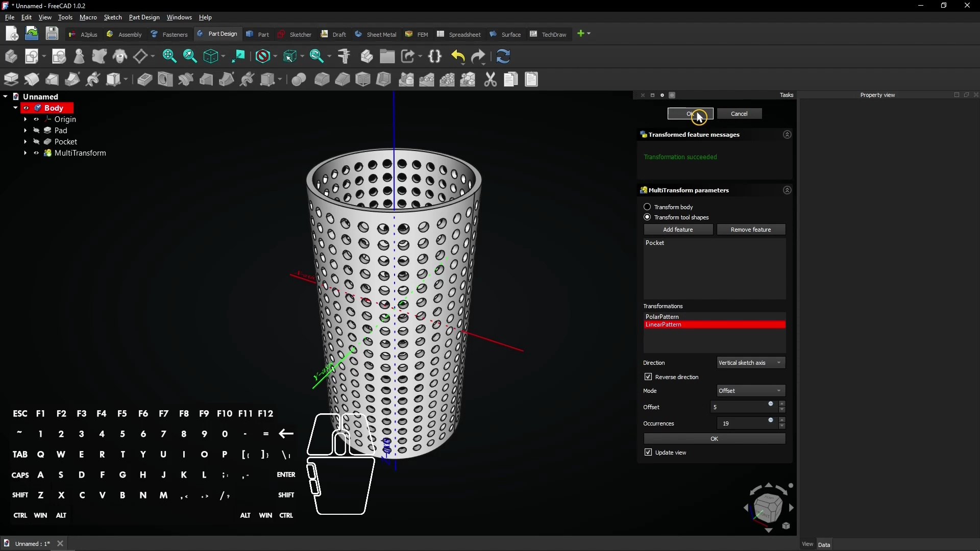Select Transform body radio button
The image size is (980, 551).
point(647,207)
